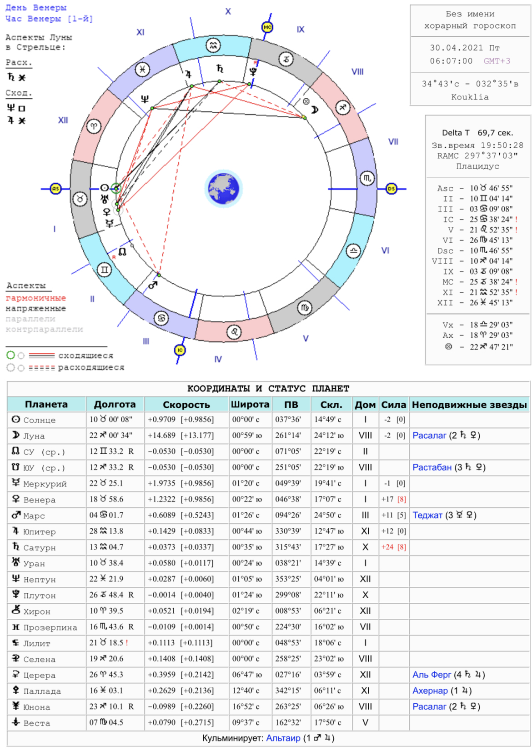Click the yellow MC marker atop the wheel
This screenshot has height=756, width=532.
click(x=267, y=27)
